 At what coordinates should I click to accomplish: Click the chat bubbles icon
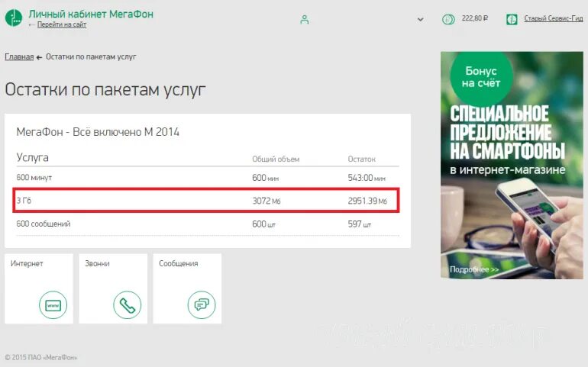tap(202, 304)
